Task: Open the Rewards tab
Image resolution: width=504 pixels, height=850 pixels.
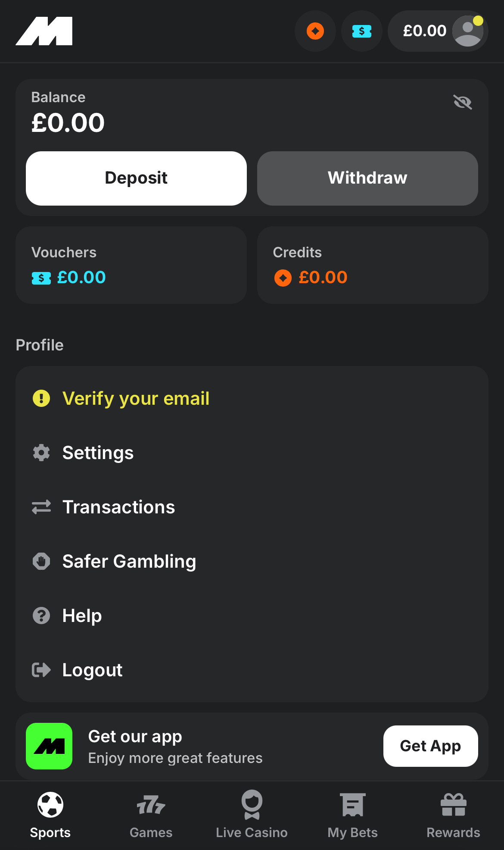Action: pos(453,815)
